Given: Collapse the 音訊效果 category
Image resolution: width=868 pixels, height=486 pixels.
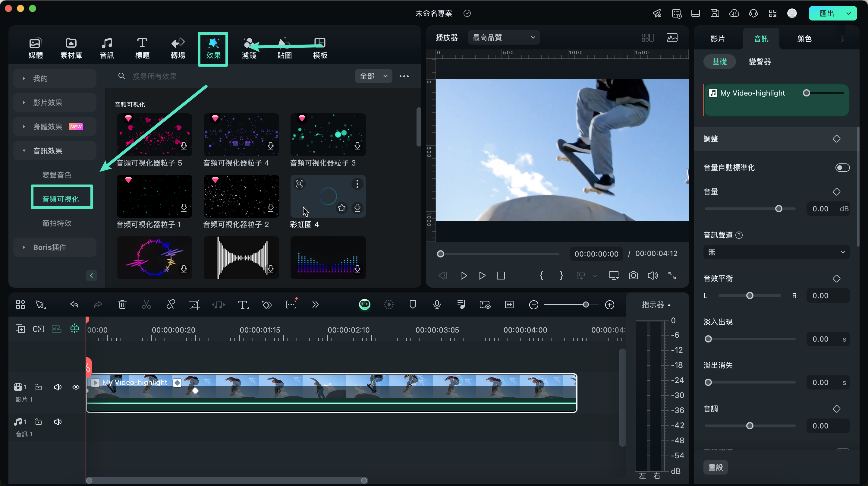Looking at the screenshot, I should point(55,151).
